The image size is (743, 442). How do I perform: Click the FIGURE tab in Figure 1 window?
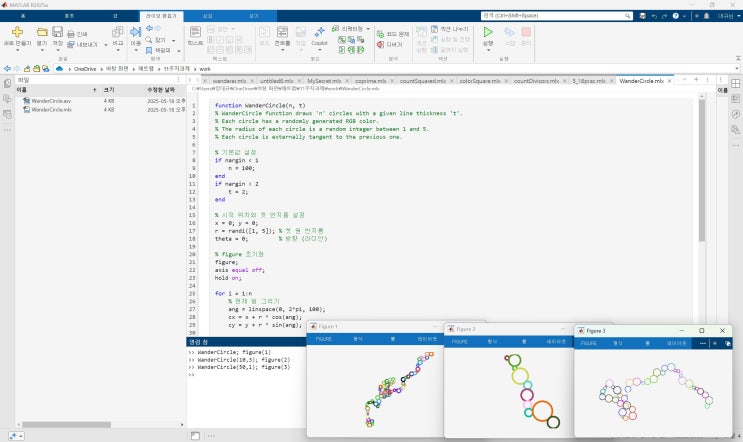(x=324, y=339)
